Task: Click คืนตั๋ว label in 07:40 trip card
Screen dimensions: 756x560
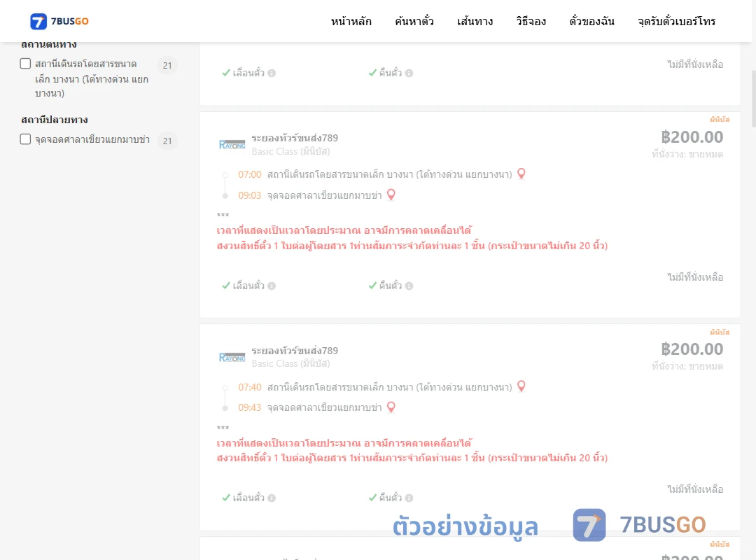Action: pos(390,498)
